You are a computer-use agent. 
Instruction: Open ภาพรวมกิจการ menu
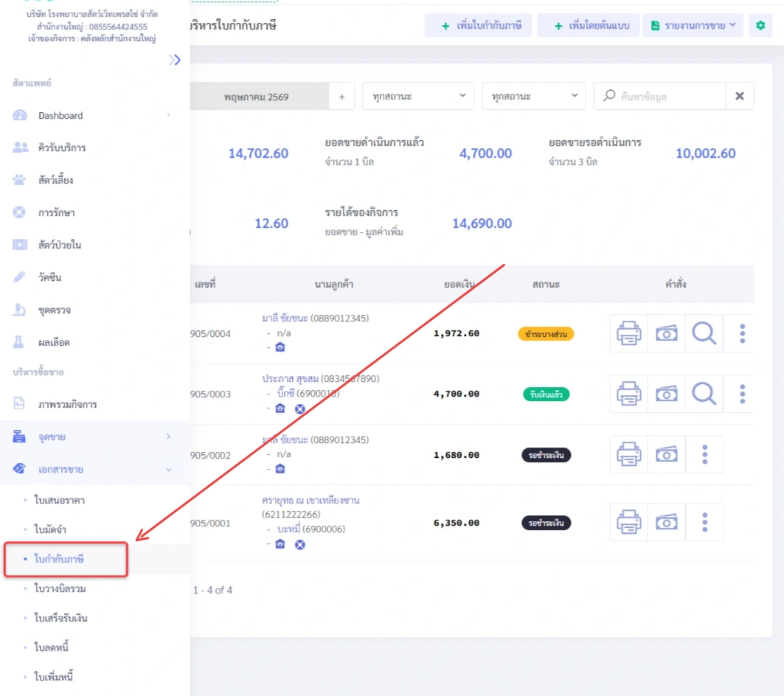[x=94, y=404]
